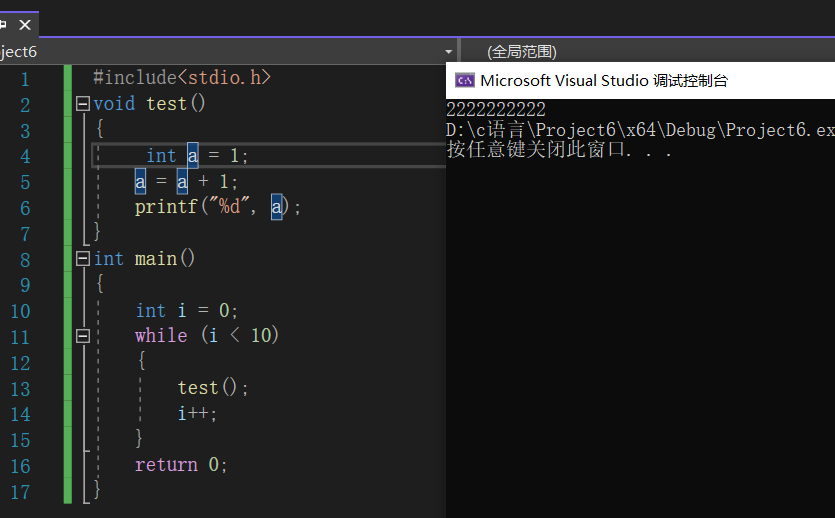Click the Project6.exe path output line
Screen dimensions: 835x518
pos(640,130)
